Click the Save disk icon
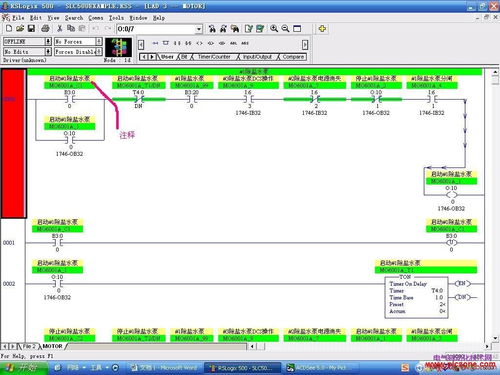The width and height of the screenshot is (500, 375). 31,29
